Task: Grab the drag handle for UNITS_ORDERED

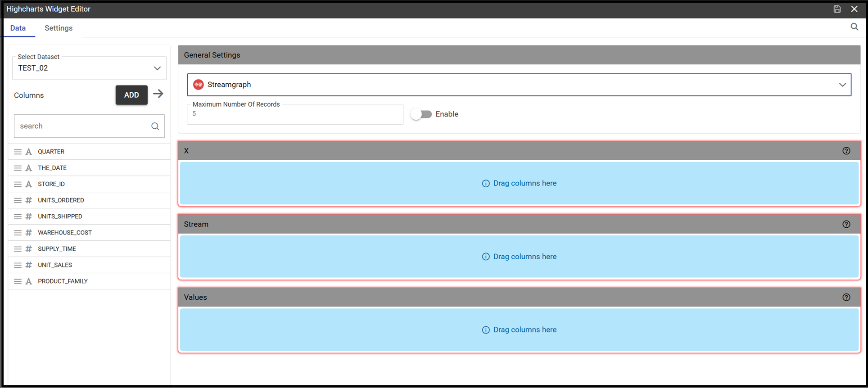Action: [x=18, y=200]
